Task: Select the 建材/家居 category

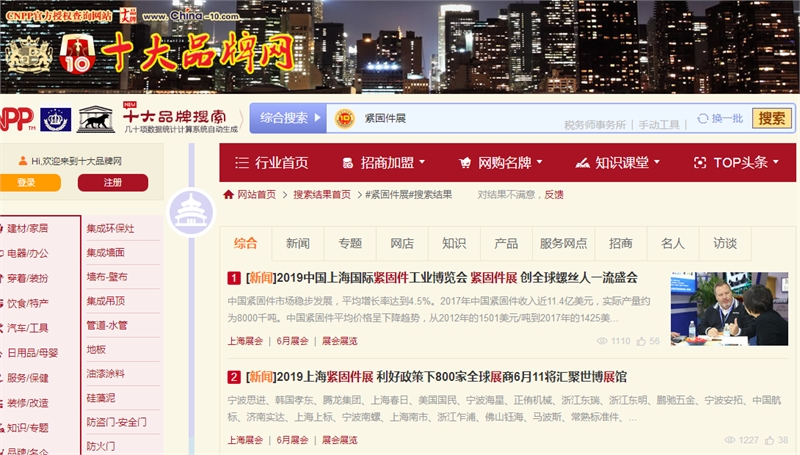Action: pos(28,228)
